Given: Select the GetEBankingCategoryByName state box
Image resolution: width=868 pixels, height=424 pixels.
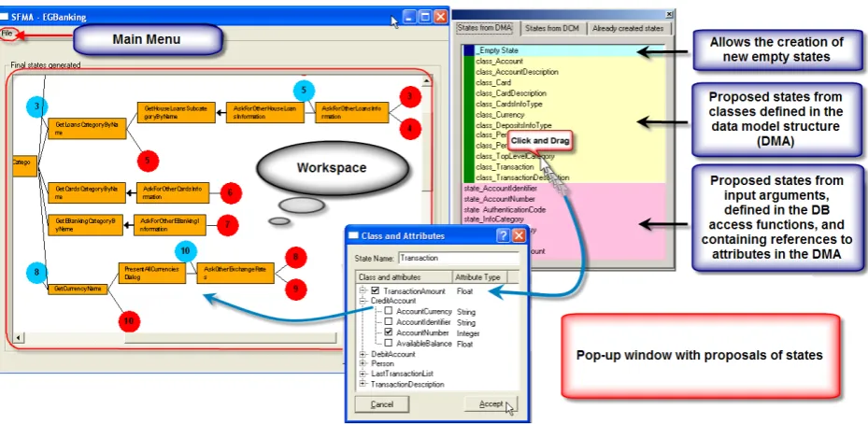Looking at the screenshot, I should pos(85,225).
